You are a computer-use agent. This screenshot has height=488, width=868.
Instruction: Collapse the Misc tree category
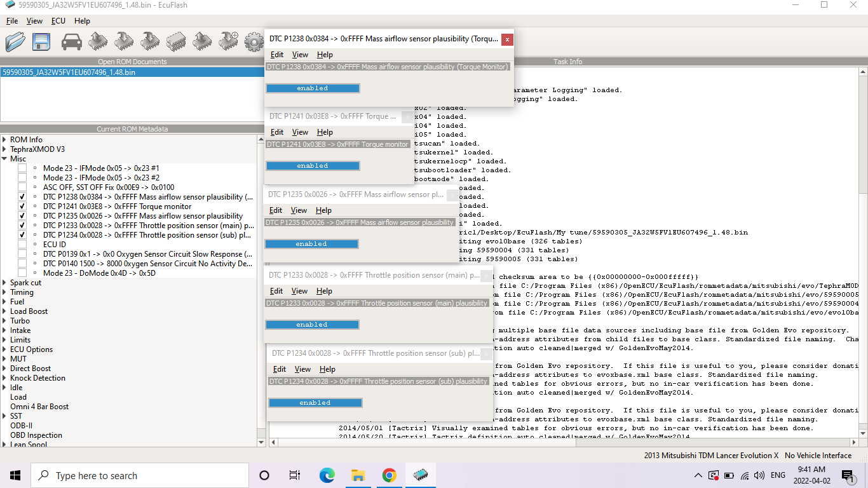click(4, 159)
